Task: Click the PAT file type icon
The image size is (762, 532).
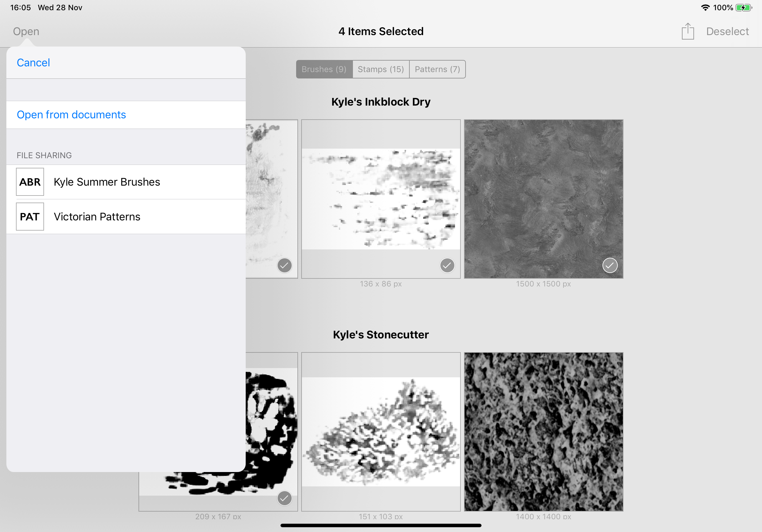Action: click(x=30, y=217)
